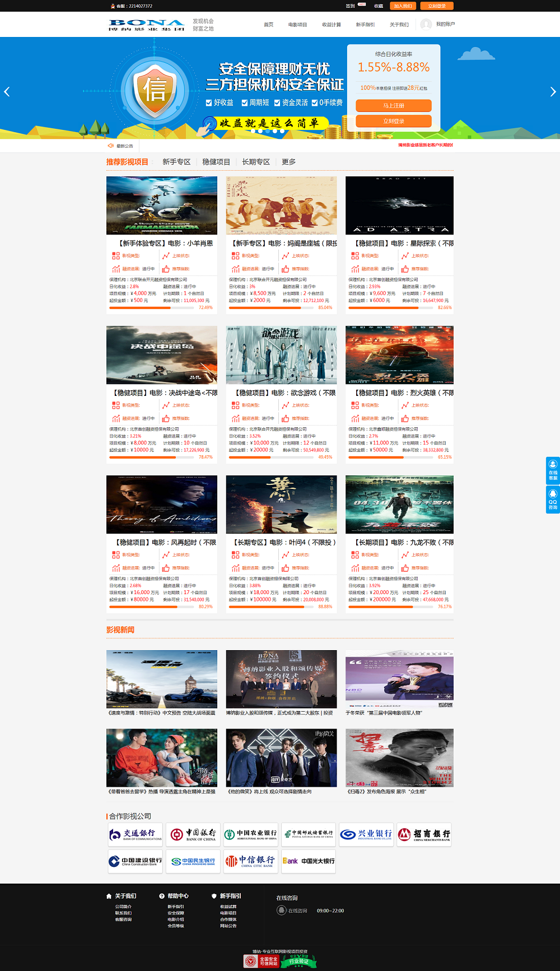Click the footer 在线咨询 QQ icon
Image resolution: width=560 pixels, height=971 pixels.
pyautogui.click(x=282, y=911)
